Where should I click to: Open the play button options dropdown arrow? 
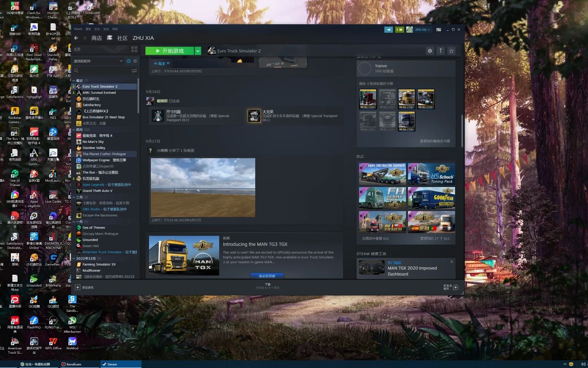point(198,51)
